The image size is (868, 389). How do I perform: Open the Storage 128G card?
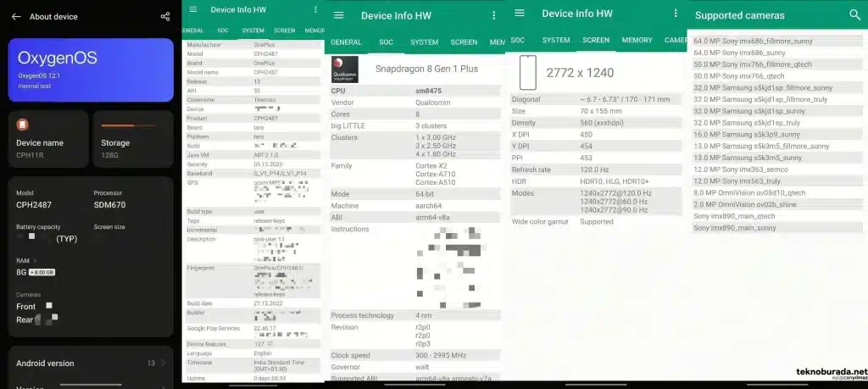click(x=133, y=139)
